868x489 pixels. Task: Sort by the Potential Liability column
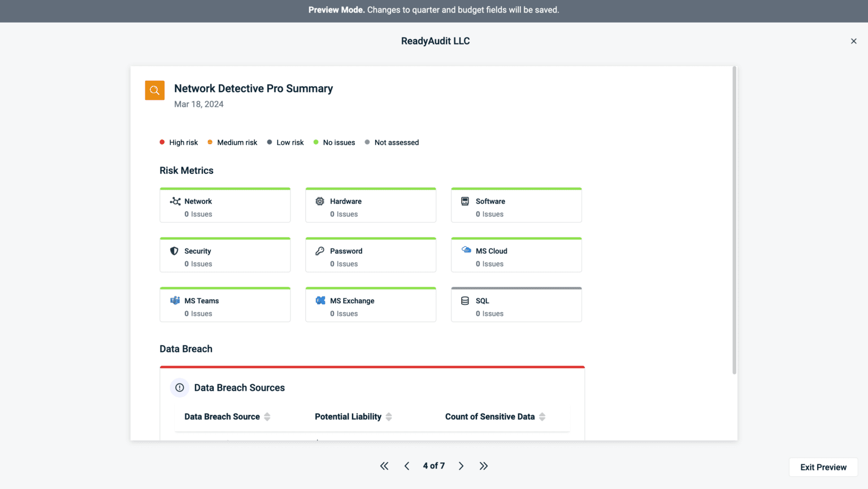click(x=389, y=417)
